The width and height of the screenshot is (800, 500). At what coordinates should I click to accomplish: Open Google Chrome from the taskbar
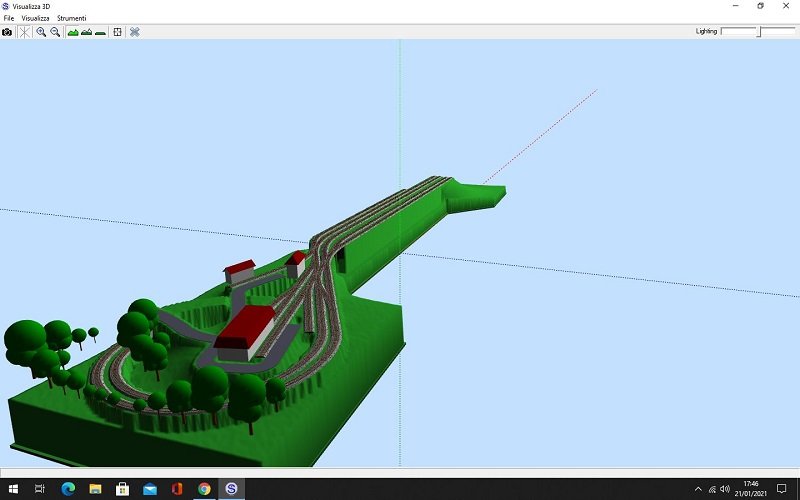(x=204, y=489)
